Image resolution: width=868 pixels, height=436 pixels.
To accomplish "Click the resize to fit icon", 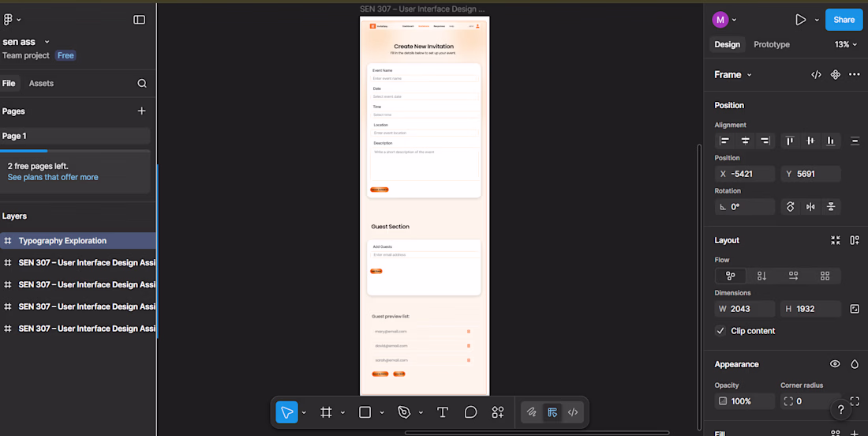I will tap(836, 240).
